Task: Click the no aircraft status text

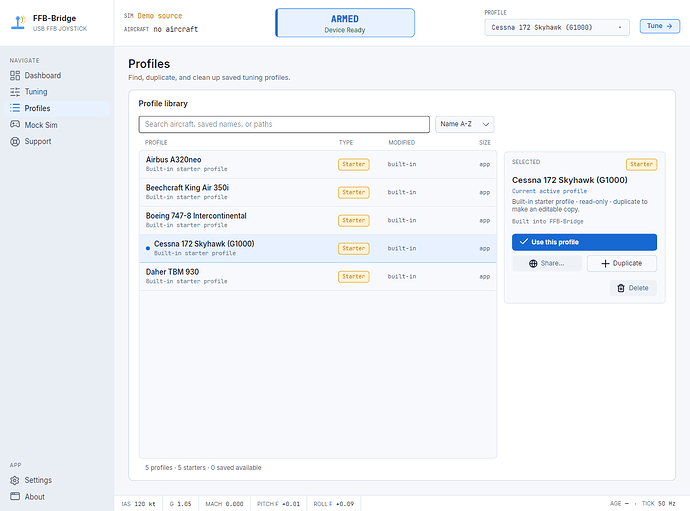Action: [176, 29]
